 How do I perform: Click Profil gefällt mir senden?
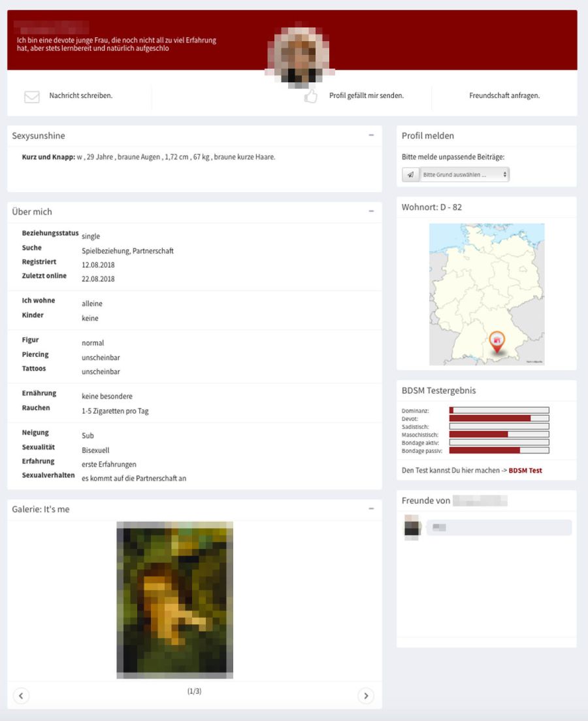click(x=367, y=95)
